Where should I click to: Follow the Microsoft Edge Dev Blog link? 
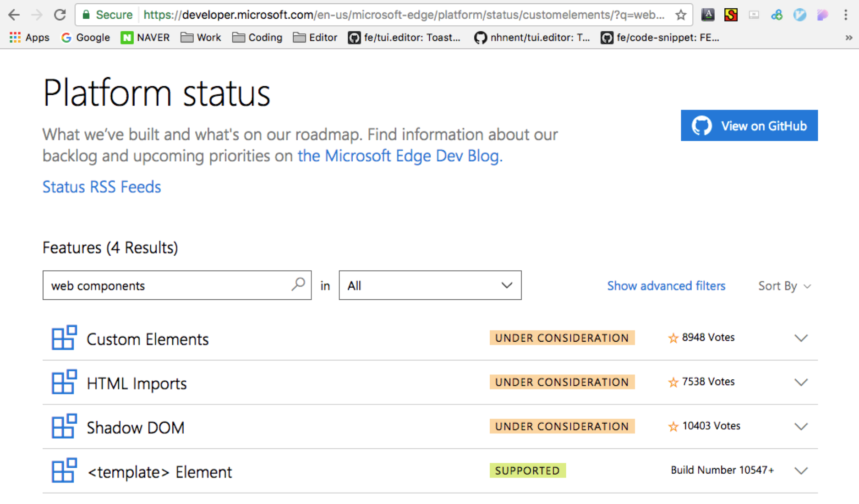(x=400, y=156)
